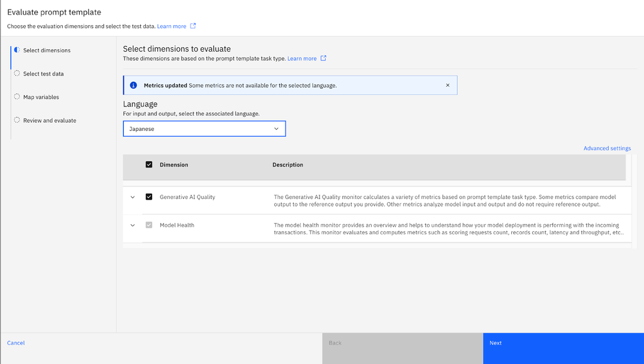Viewport: 644px width, 364px height.
Task: Dismiss the Metrics updated notification
Action: tap(448, 85)
